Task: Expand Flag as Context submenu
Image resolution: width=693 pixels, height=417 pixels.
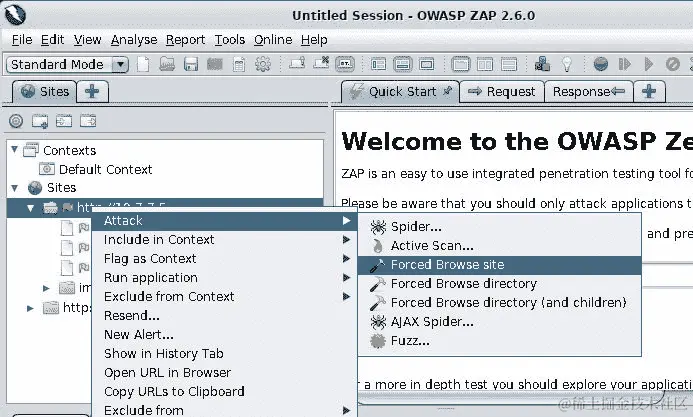Action: pyautogui.click(x=225, y=258)
